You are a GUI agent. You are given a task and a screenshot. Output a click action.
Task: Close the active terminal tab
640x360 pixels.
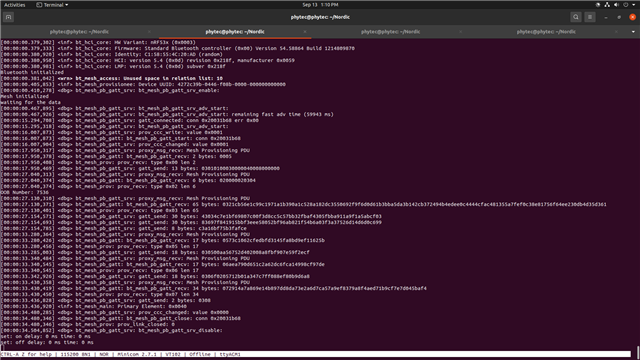point(305,32)
